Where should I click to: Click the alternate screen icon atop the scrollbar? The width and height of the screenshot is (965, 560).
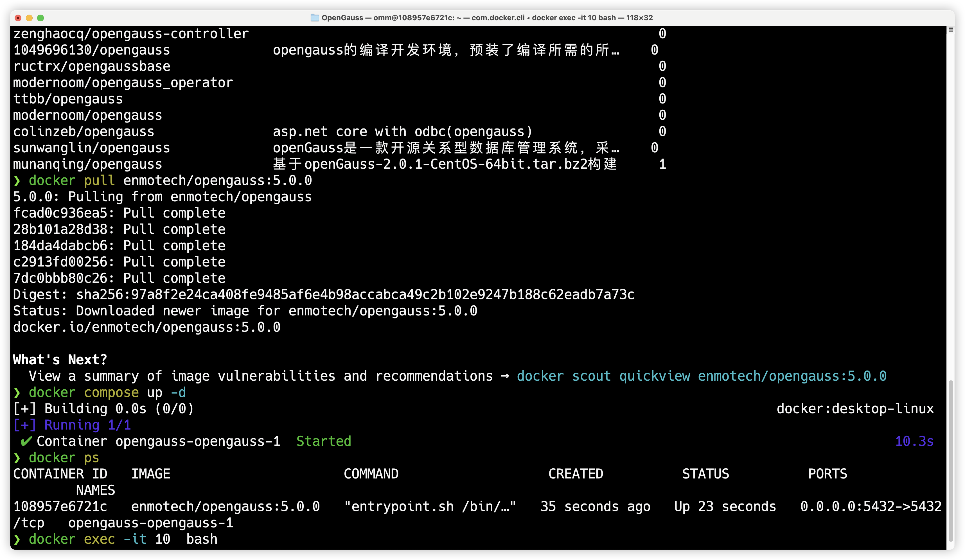(950, 30)
